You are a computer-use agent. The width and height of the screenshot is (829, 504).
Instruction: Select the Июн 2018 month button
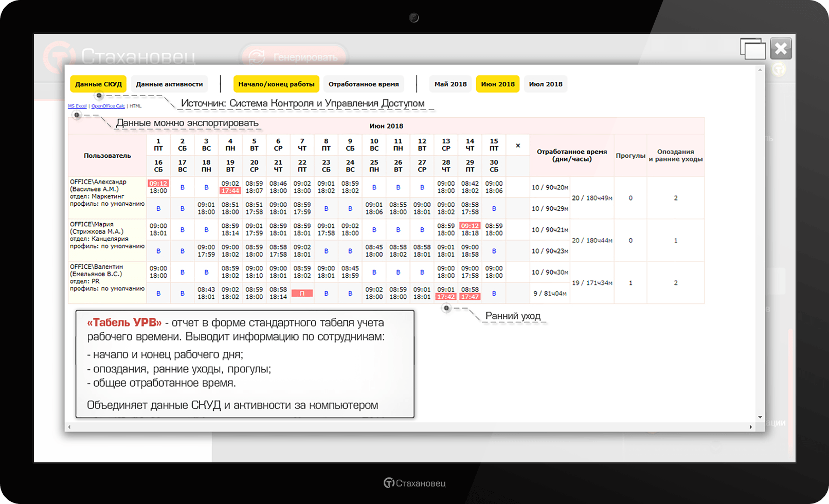coord(498,84)
